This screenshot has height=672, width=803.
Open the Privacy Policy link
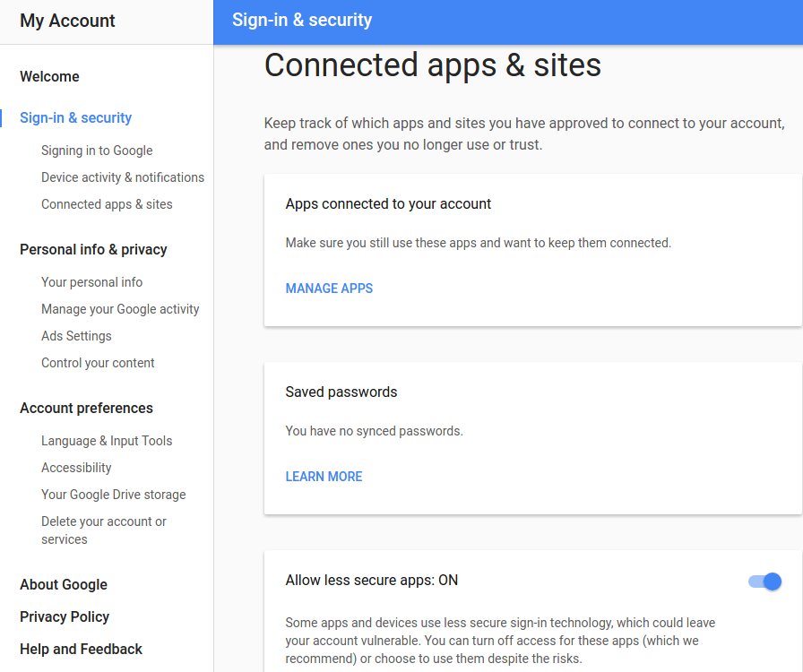coord(65,616)
